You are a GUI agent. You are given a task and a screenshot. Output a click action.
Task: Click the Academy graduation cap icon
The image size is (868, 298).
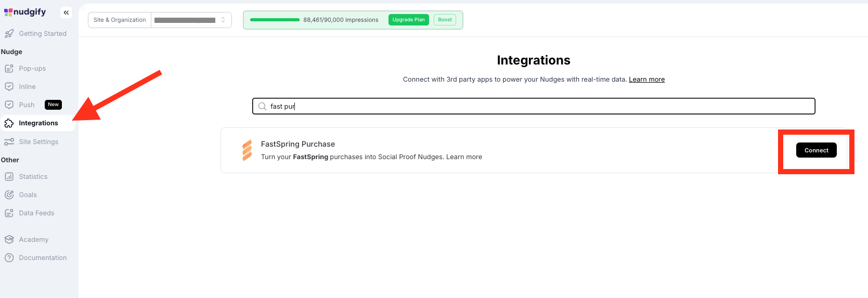pos(9,240)
